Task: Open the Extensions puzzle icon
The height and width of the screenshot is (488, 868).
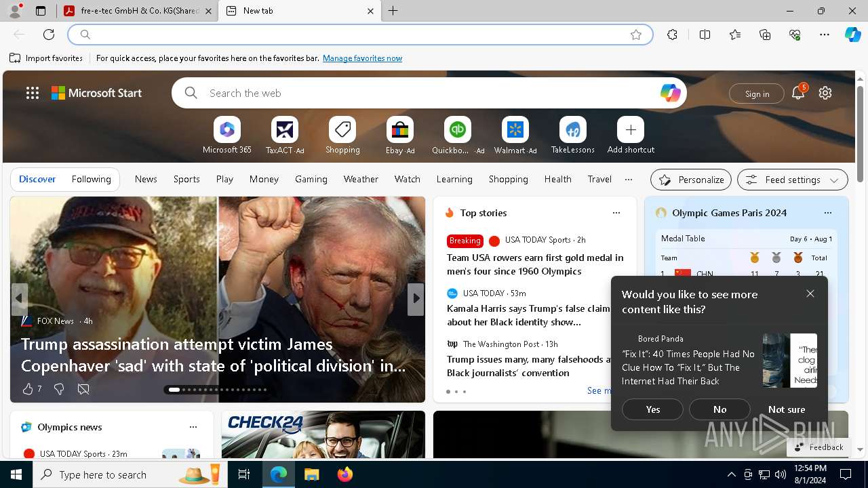Action: point(672,35)
